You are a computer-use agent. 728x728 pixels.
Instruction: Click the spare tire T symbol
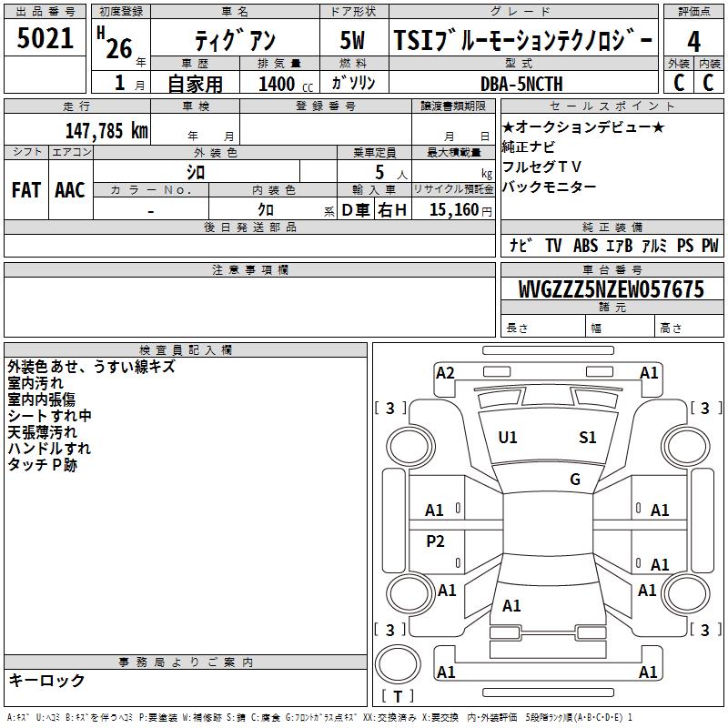coord(398,696)
